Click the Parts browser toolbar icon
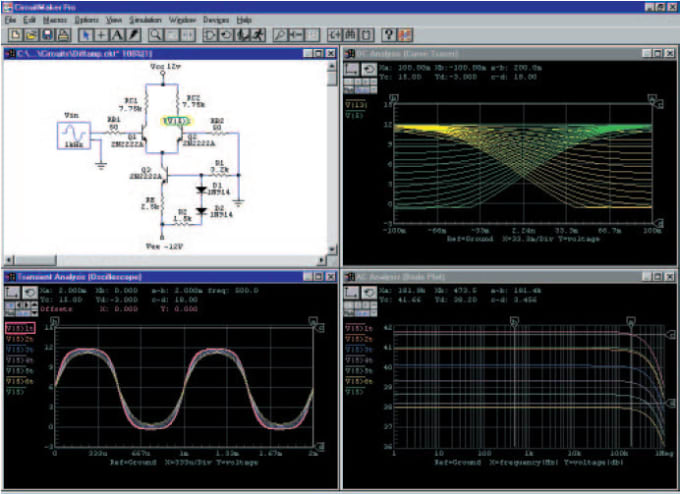Viewport: 680px width, 494px height. (x=334, y=35)
